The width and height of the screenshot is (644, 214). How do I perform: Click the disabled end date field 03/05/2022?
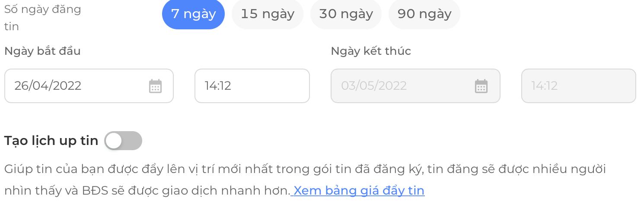pos(415,86)
